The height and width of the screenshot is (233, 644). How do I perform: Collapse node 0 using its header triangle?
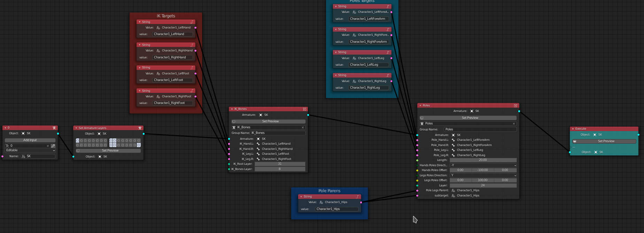5,128
